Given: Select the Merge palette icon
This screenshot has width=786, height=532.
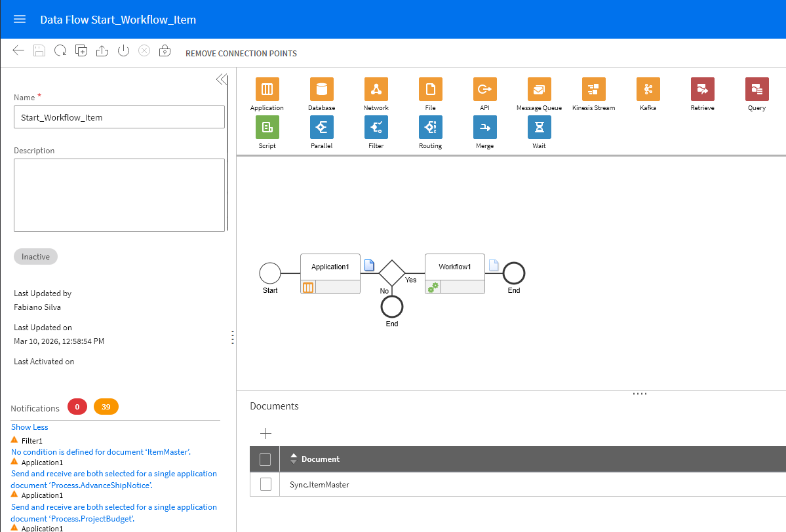Looking at the screenshot, I should pos(484,127).
